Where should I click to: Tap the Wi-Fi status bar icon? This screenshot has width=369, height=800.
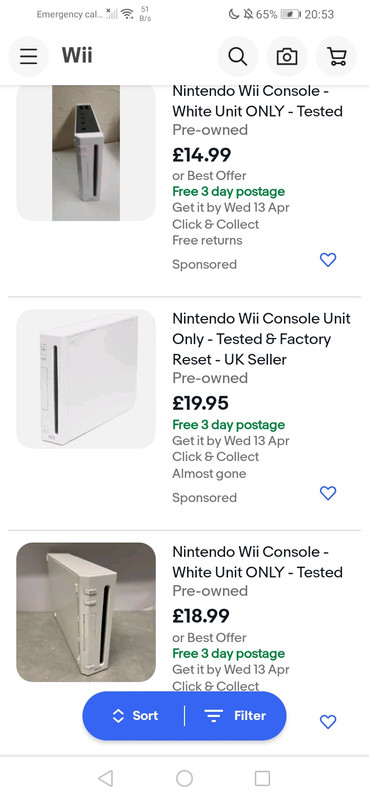coord(128,14)
